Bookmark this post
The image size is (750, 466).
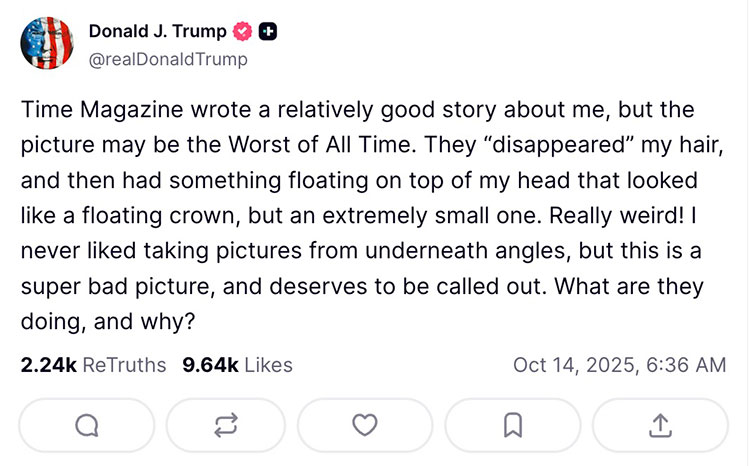(x=513, y=425)
